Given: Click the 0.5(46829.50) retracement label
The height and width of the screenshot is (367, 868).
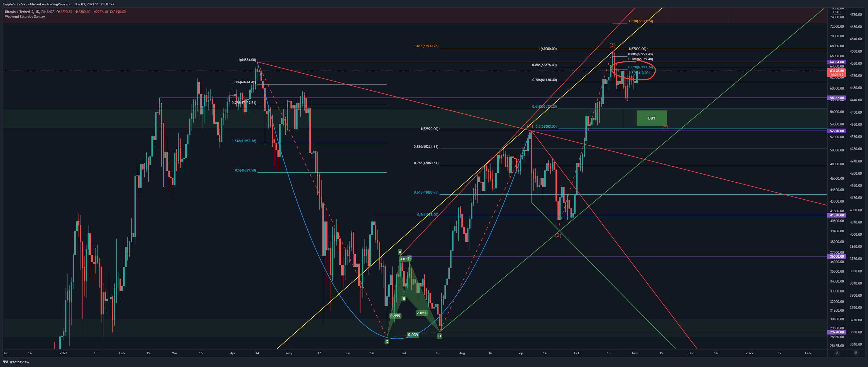Looking at the screenshot, I should (x=245, y=170).
